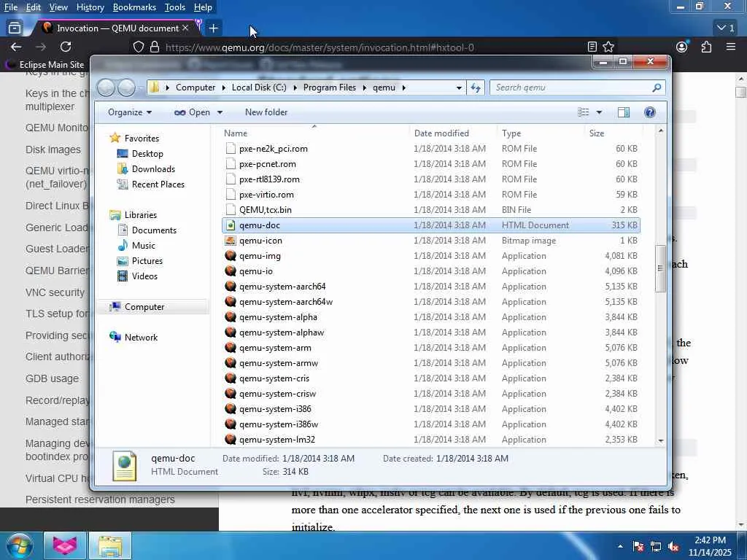
Task: Click Open button in Explorer toolbar
Action: point(193,112)
